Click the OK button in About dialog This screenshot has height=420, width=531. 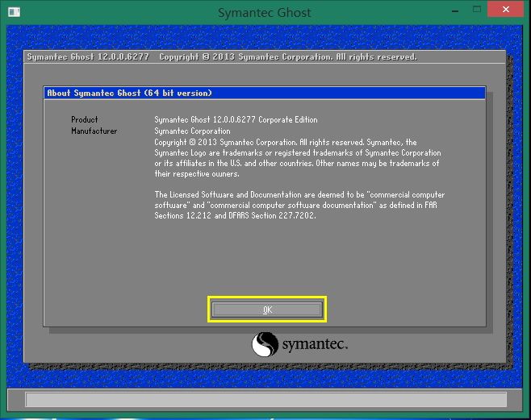click(x=267, y=310)
